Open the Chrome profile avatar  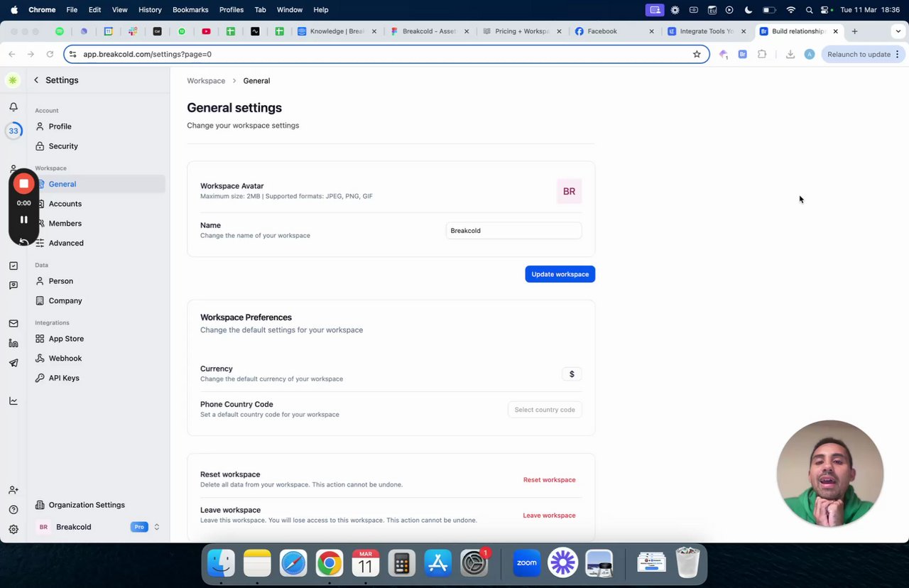tap(809, 54)
